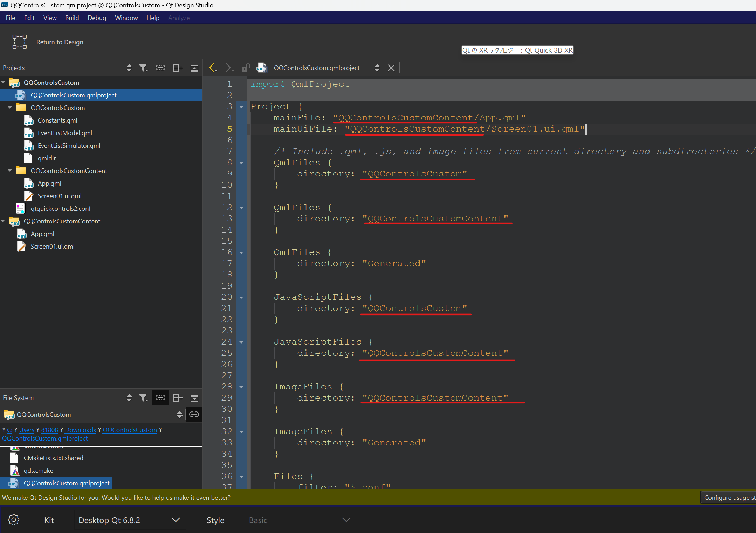Click the QQControlsCustom.qmlproject file icon in File System list
The height and width of the screenshot is (533, 756).
(x=14, y=483)
